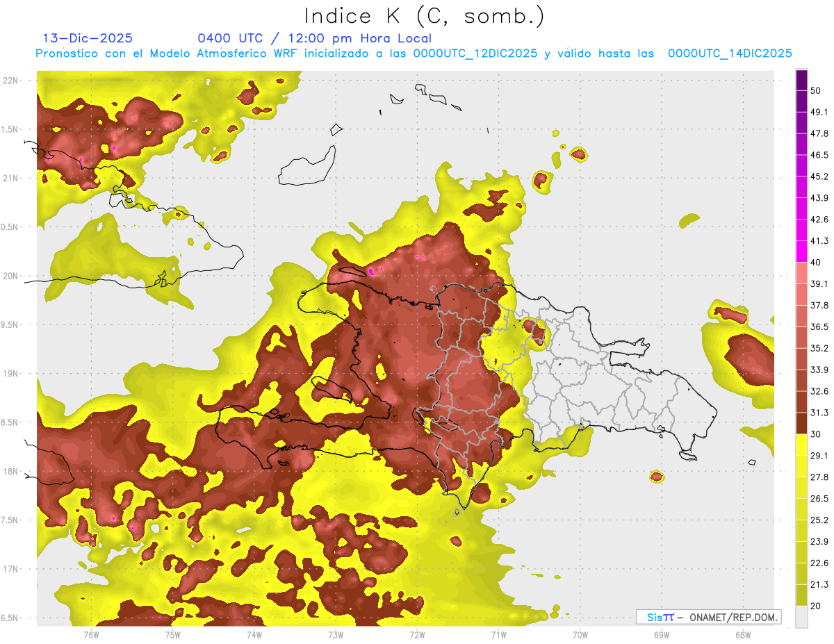
Task: Click the color bar value '41.3'
Action: pyautogui.click(x=819, y=241)
